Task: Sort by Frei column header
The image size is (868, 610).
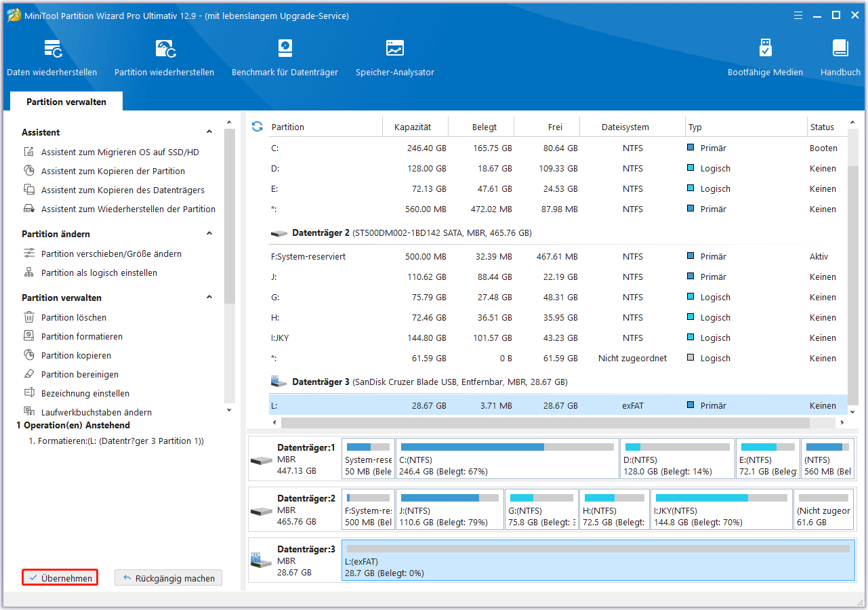Action: (x=547, y=127)
